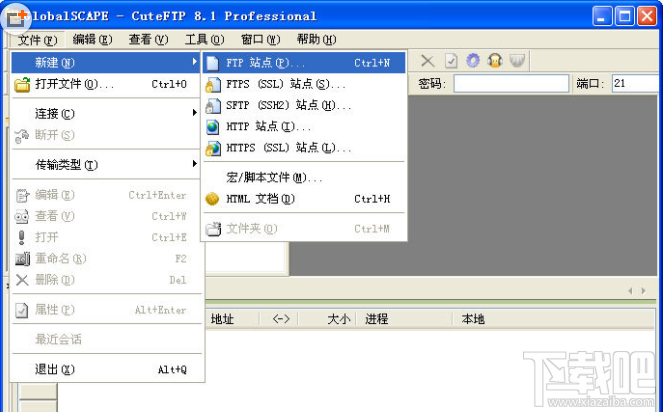Image resolution: width=663 pixels, height=412 pixels.
Task: Click the locked globe icon for HTTPS site
Action: coord(213,148)
